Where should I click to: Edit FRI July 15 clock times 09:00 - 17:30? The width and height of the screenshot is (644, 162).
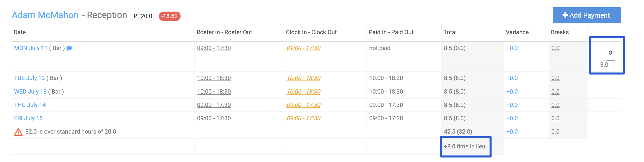pos(303,118)
